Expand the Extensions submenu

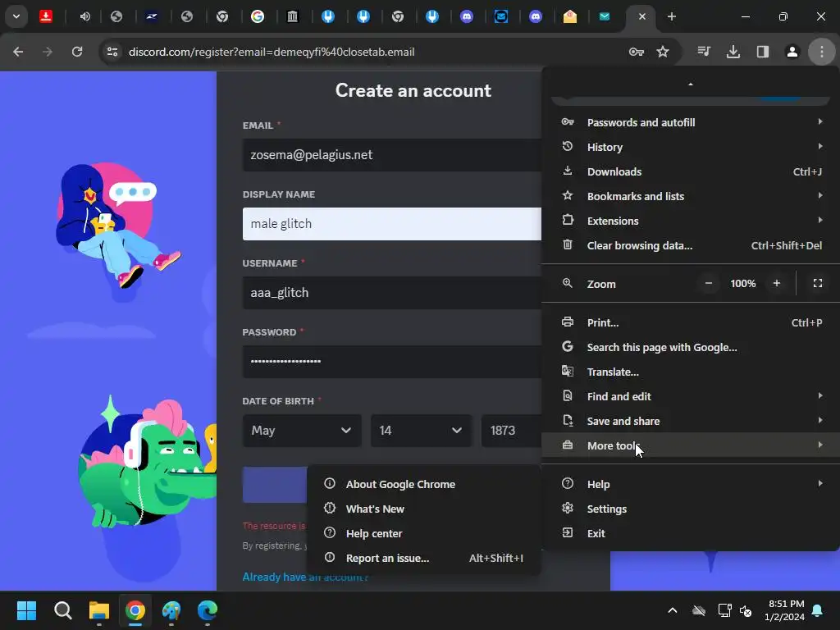click(x=691, y=221)
